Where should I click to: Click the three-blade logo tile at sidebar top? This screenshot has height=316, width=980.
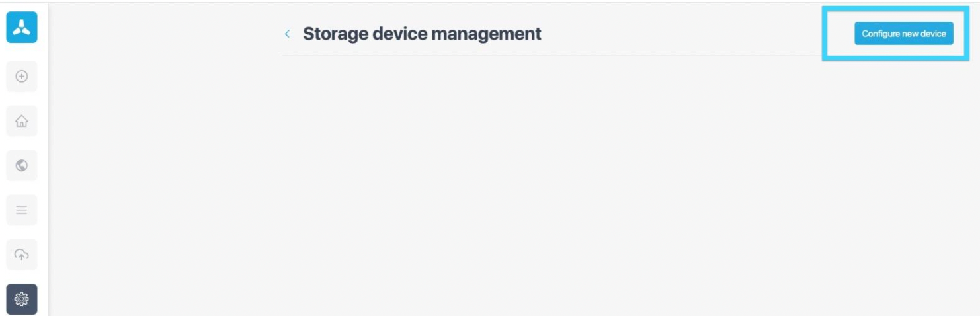tap(22, 27)
